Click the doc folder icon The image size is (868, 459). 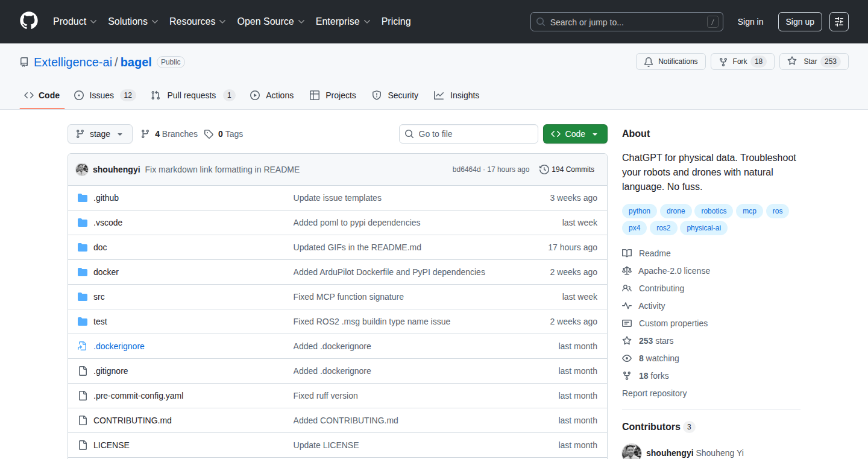click(x=83, y=247)
